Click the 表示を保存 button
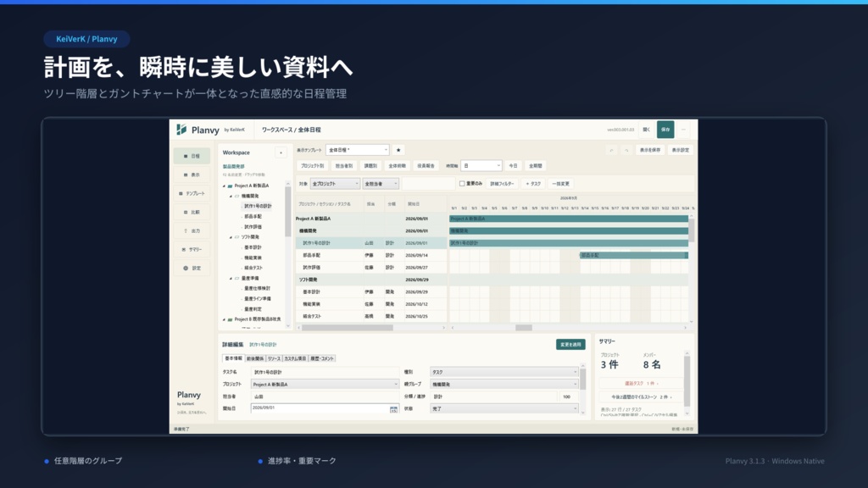The width and height of the screenshot is (868, 488). click(650, 150)
